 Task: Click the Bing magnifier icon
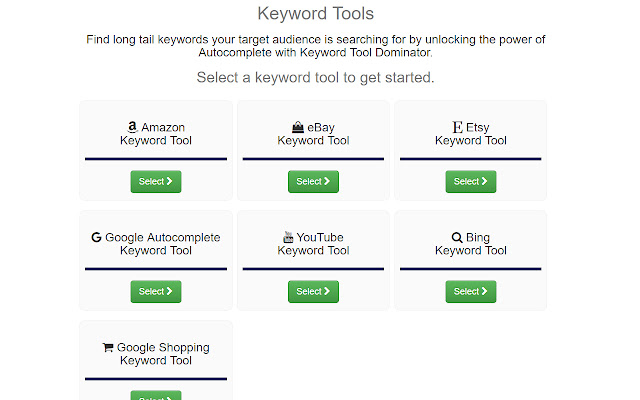457,237
